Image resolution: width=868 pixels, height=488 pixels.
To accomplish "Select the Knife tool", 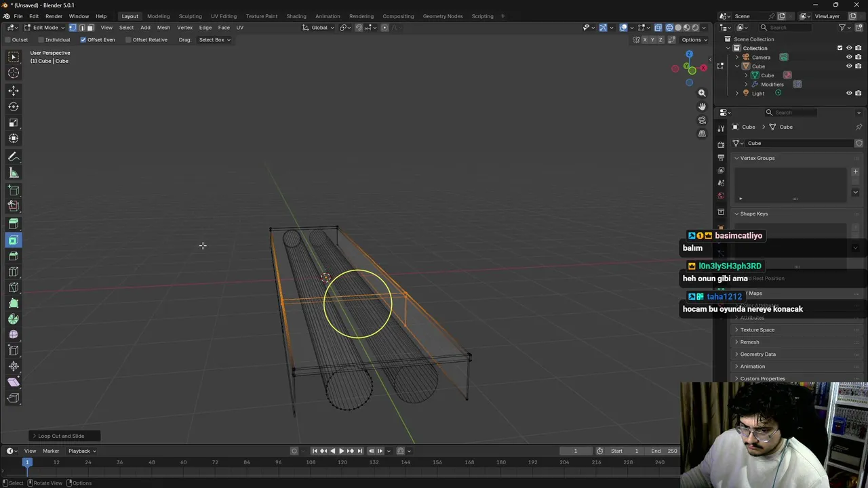I will pos(14,287).
